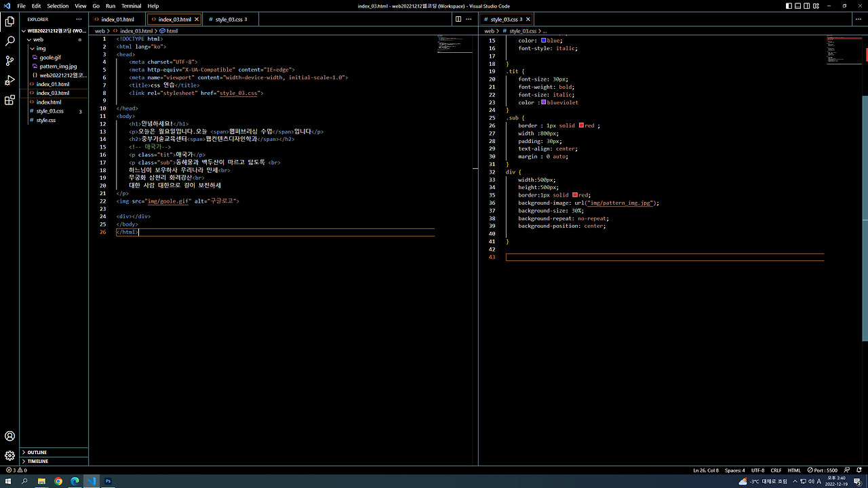Toggle the Primary Side Bar layout button
This screenshot has width=868, height=488.
[789, 6]
